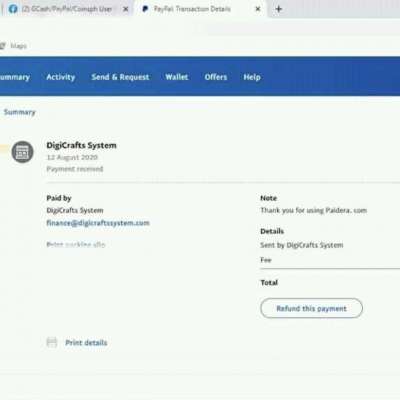Click the printer icon beside Print details
Viewport: 400px width, 400px height.
point(52,342)
